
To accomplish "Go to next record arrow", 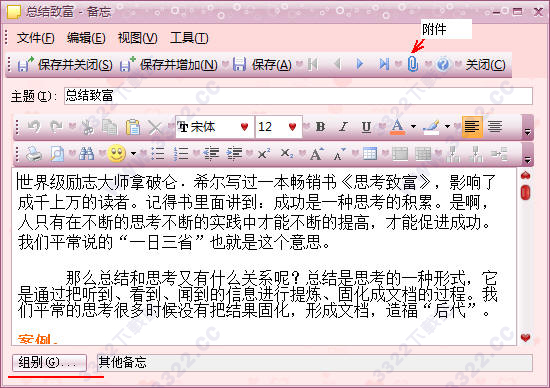I will [x=360, y=64].
